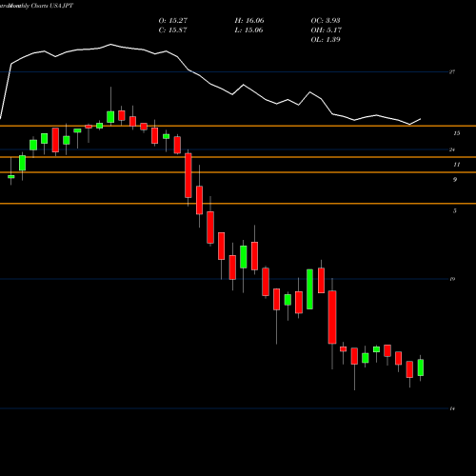Click the "L: 15.06" low value
The height and width of the screenshot is (476, 476).
pyautogui.click(x=248, y=30)
